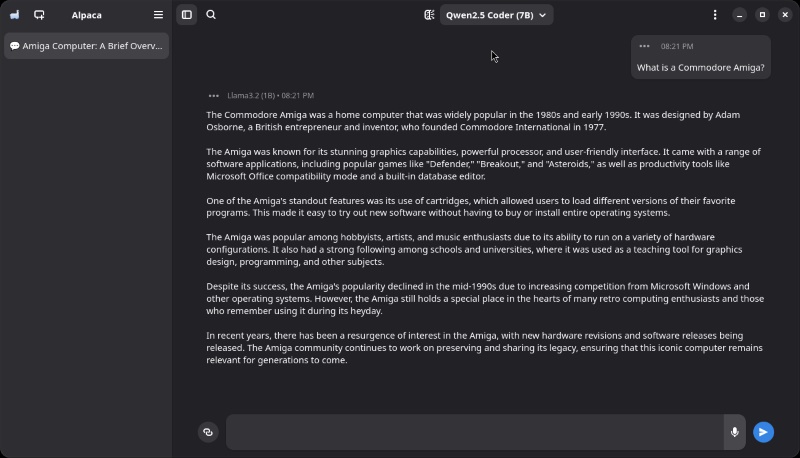Send the message with the blue arrow
The image size is (800, 458).
763,432
